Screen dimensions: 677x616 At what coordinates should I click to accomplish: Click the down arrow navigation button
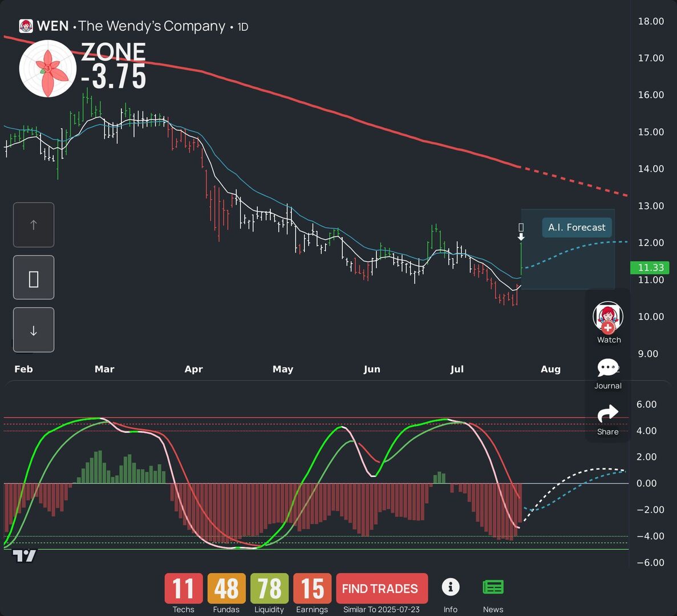(34, 330)
